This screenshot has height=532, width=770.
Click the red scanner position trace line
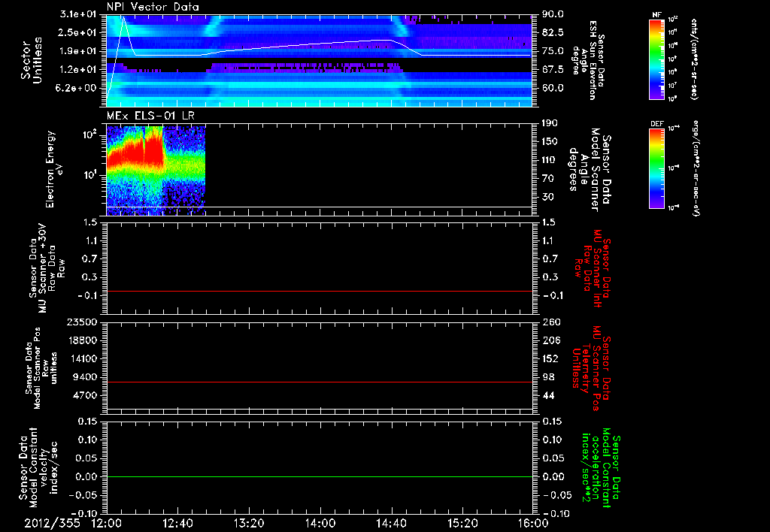pos(320,382)
